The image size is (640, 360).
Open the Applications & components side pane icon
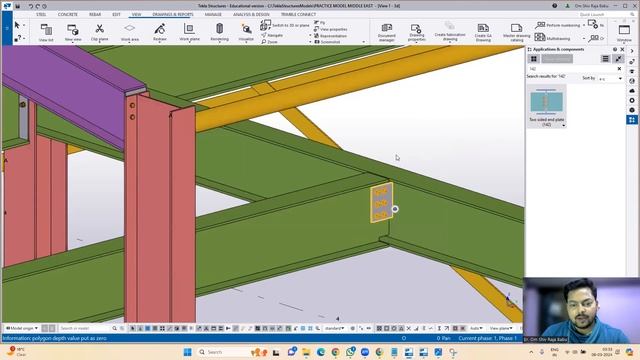[632, 120]
